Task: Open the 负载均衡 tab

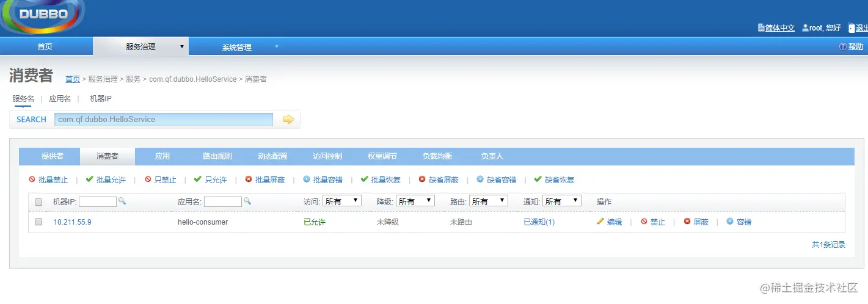Action: click(437, 156)
